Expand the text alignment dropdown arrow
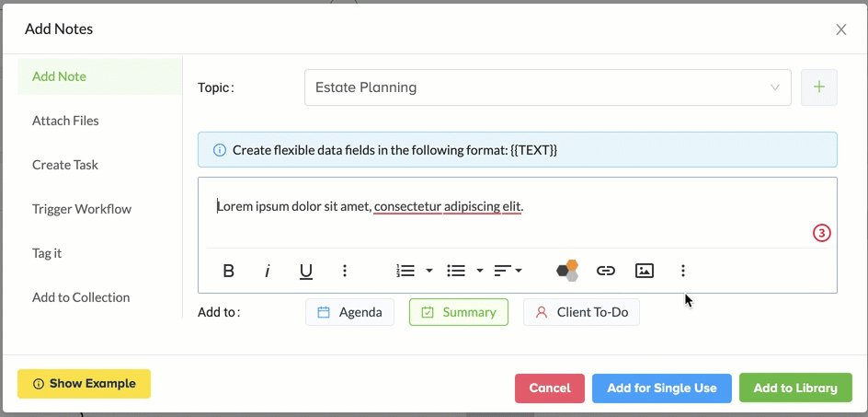 point(519,271)
